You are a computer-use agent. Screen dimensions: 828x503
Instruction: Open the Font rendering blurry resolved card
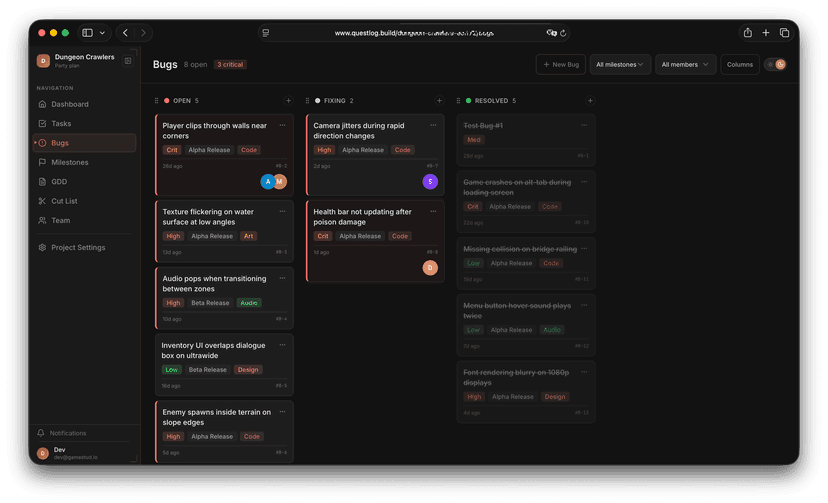tap(526, 392)
